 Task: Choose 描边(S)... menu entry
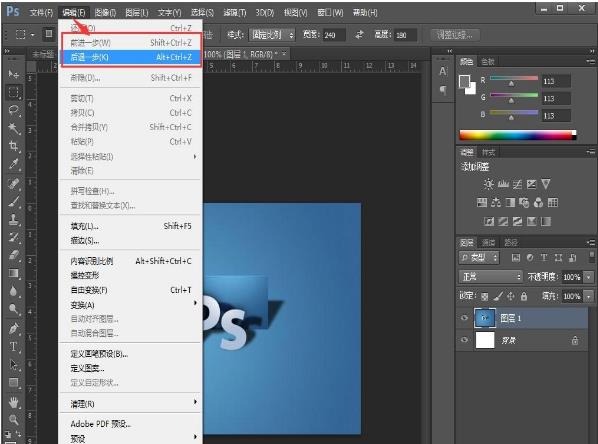(x=130, y=241)
